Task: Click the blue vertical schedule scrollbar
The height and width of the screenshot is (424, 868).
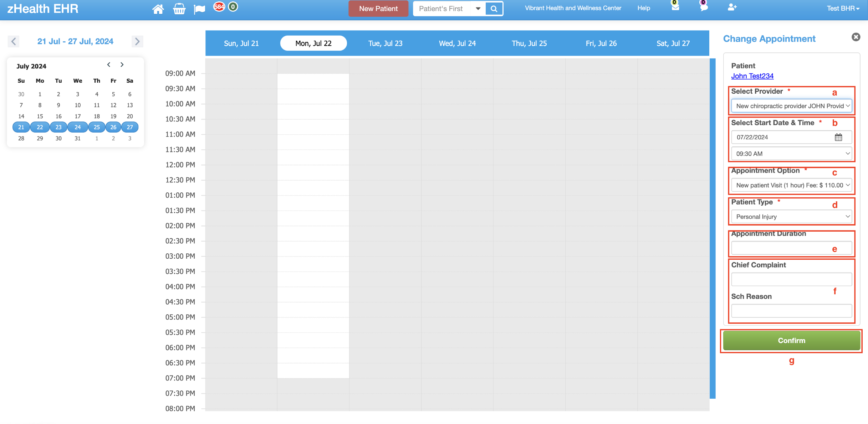Action: click(x=713, y=228)
